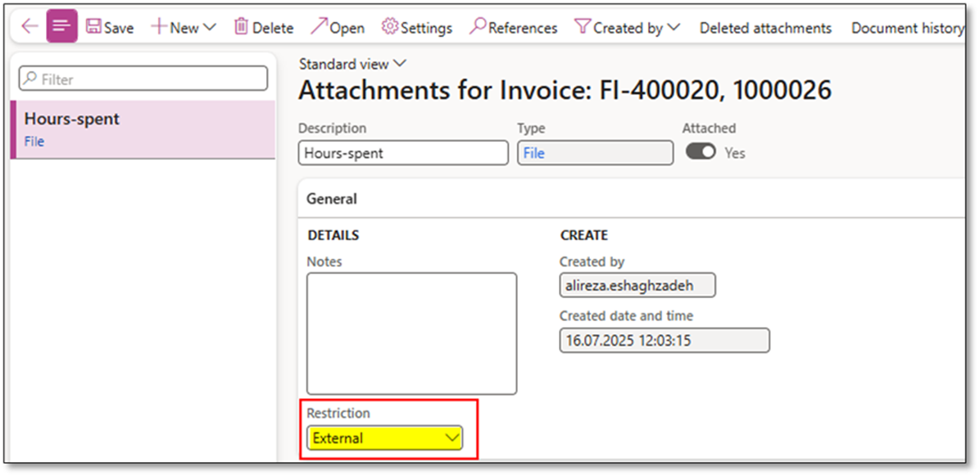Screen dimensions: 980x476
Task: Open the Created by filter menu
Action: point(627,26)
